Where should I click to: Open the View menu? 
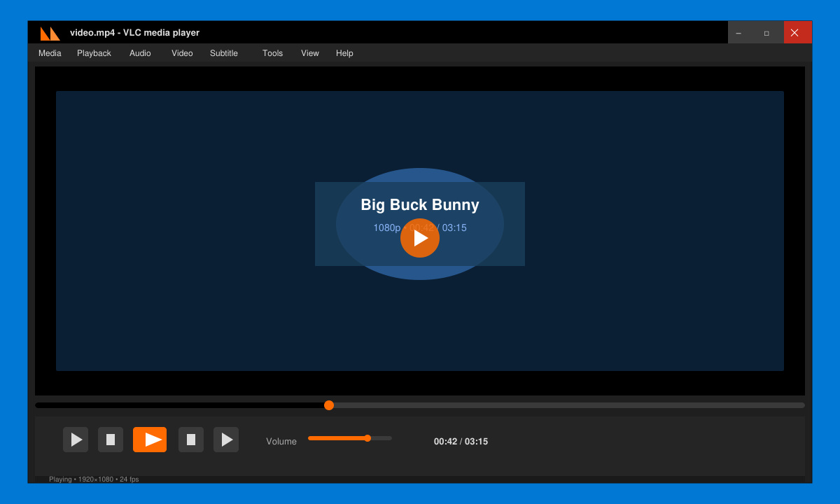click(x=310, y=53)
